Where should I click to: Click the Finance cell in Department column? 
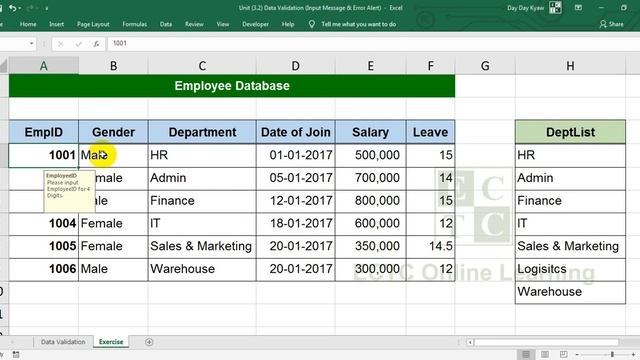pyautogui.click(x=202, y=201)
